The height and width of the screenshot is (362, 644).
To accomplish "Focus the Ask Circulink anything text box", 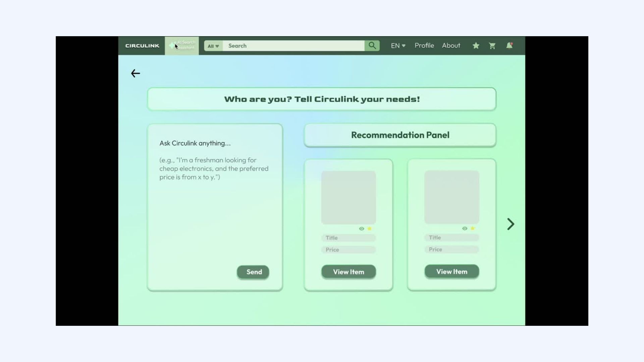I will point(215,201).
